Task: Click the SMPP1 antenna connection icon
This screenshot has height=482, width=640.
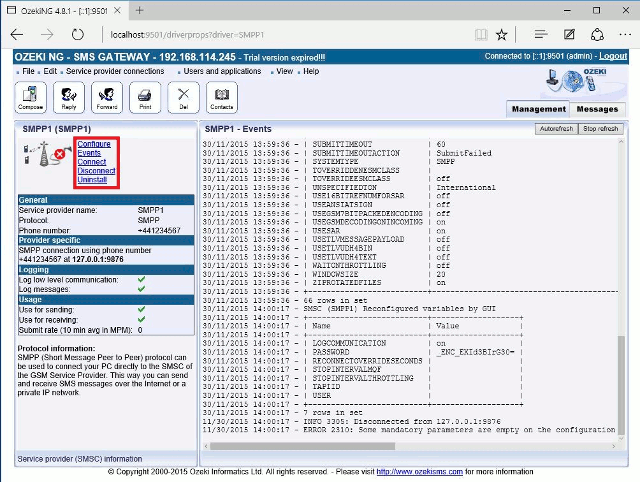Action: [x=46, y=154]
